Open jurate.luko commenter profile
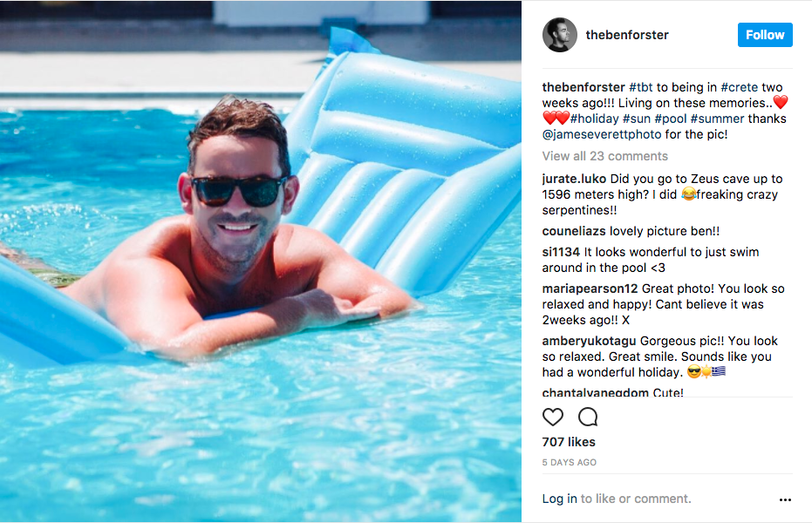The height and width of the screenshot is (523, 812). tap(574, 179)
